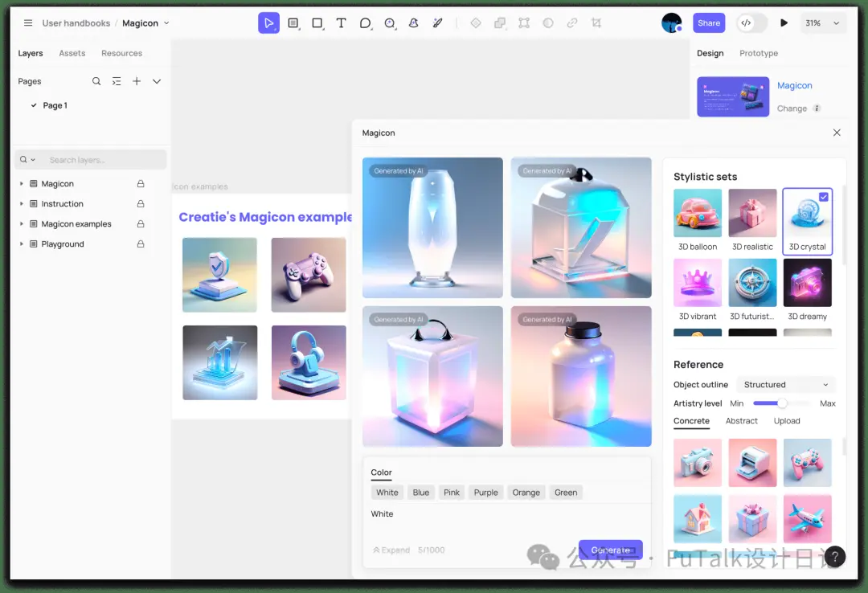
Task: Click the info icon beside Change
Action: click(x=817, y=108)
